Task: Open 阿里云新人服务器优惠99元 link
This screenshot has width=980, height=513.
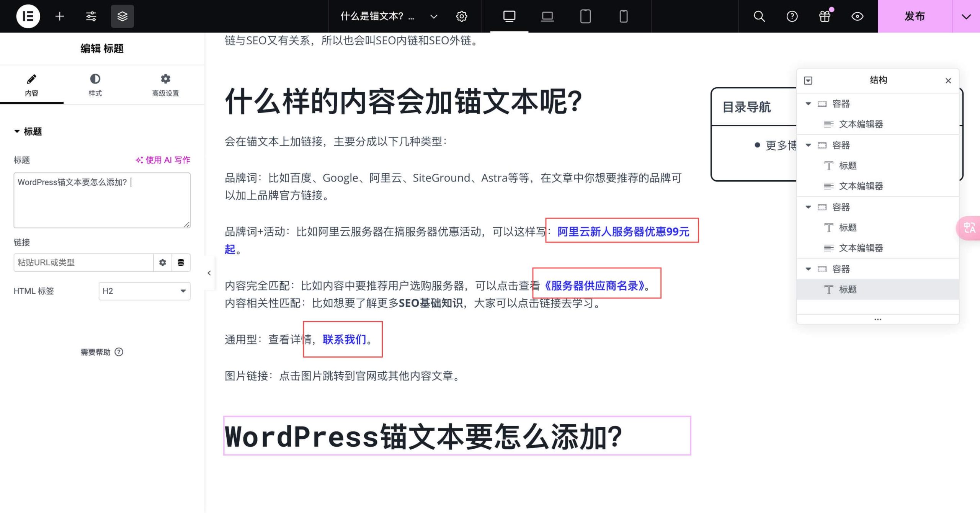Action: 623,231
